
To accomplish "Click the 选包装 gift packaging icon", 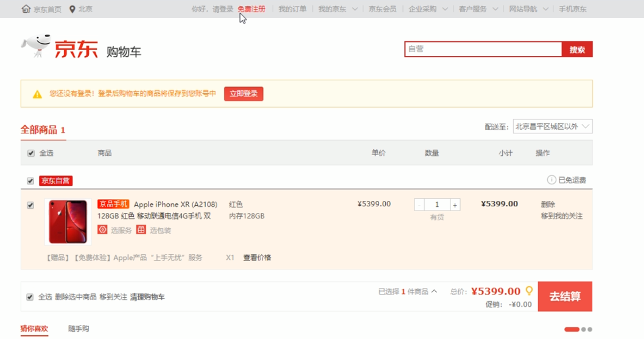I will point(141,230).
